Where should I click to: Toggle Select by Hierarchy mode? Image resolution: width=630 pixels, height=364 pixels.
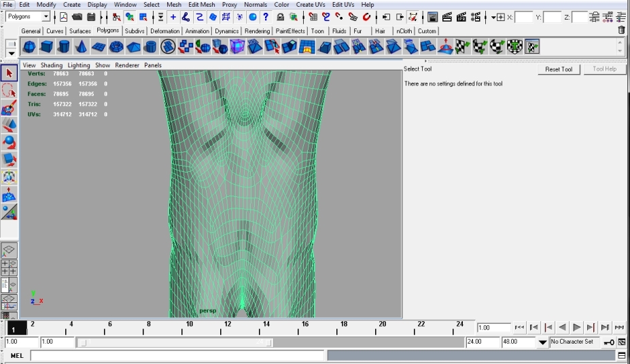[x=116, y=17]
